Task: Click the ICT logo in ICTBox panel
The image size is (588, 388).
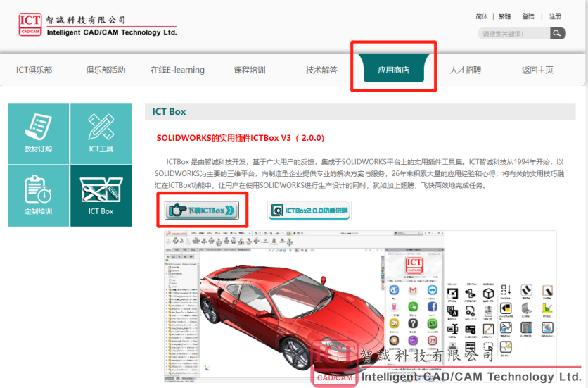Action: click(x=414, y=265)
